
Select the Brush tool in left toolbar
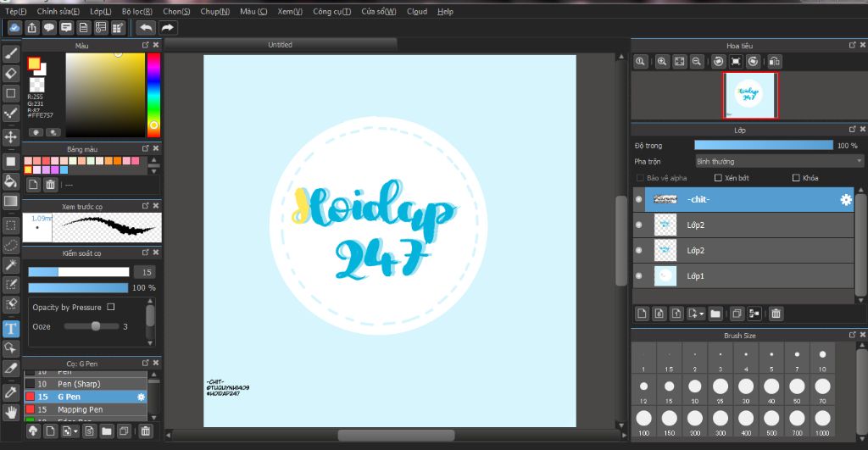tap(11, 53)
